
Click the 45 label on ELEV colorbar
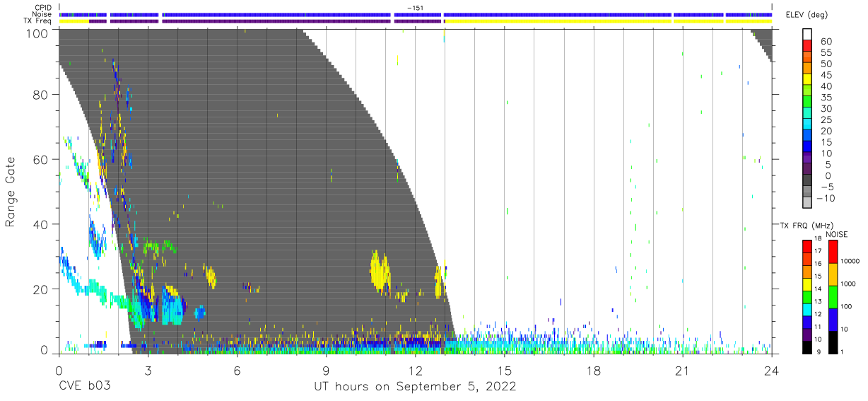[x=826, y=75]
